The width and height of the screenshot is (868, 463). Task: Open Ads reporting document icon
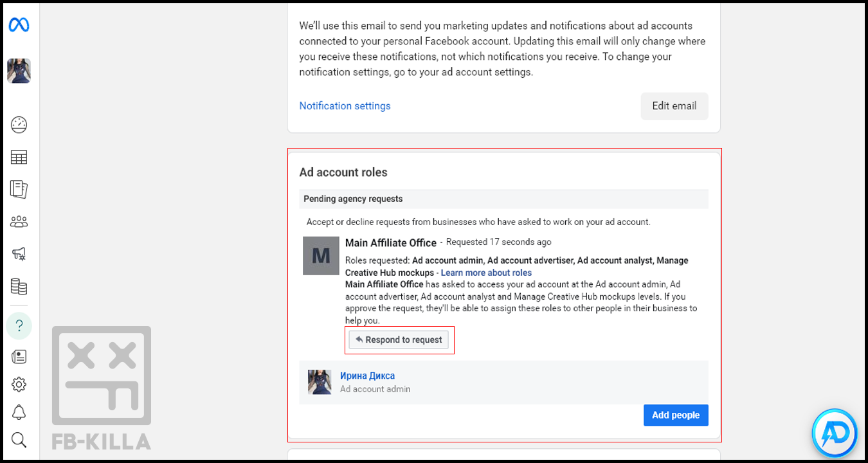pyautogui.click(x=19, y=189)
